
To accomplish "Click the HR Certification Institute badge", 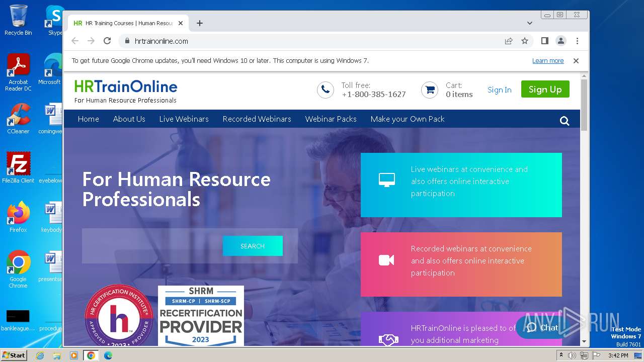I will pyautogui.click(x=119, y=316).
